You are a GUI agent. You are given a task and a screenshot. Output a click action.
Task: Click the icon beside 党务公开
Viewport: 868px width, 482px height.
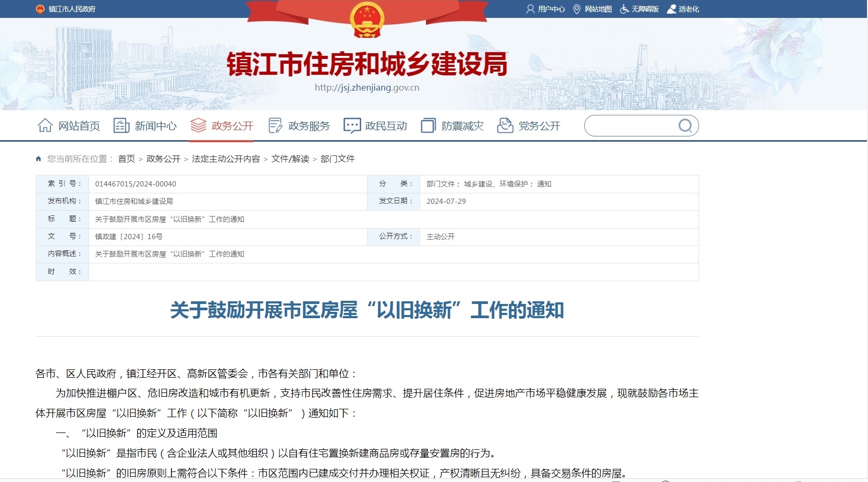coord(505,125)
